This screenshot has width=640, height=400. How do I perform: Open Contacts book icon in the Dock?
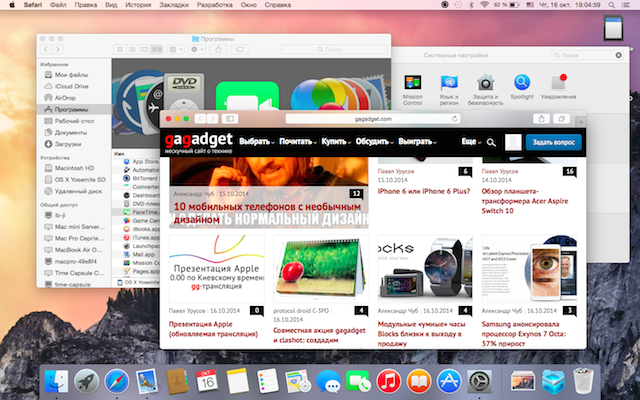click(x=177, y=382)
